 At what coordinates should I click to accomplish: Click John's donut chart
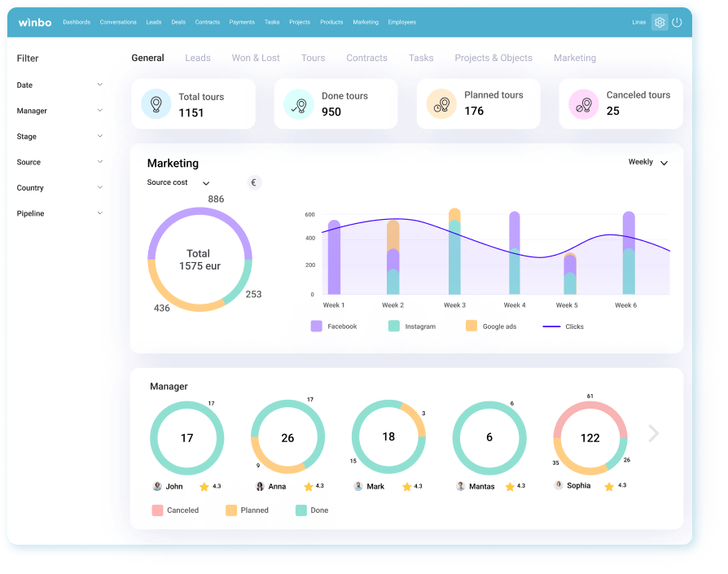point(186,438)
